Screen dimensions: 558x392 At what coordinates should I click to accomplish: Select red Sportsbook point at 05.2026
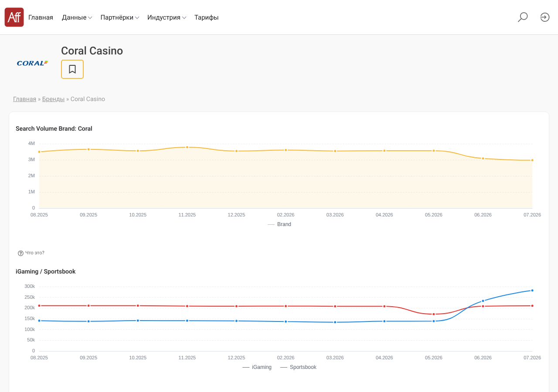pos(434,314)
